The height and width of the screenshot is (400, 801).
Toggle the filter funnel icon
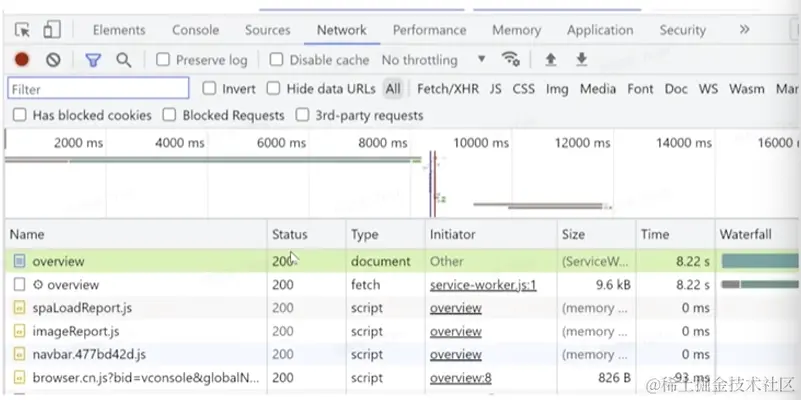(93, 60)
